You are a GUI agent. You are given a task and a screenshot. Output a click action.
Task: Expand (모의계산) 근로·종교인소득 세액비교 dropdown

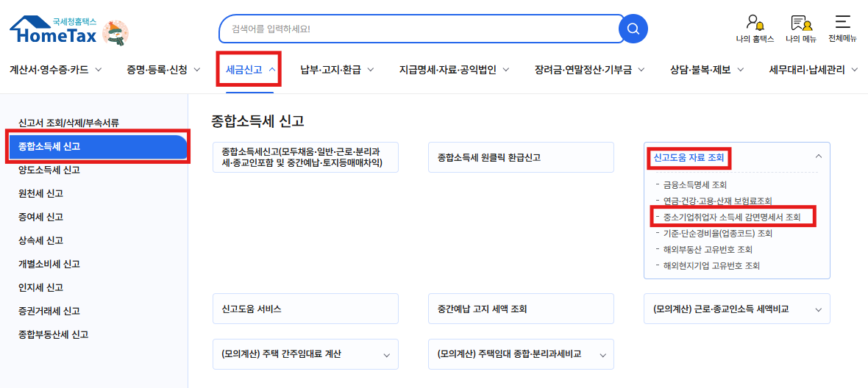tap(818, 309)
